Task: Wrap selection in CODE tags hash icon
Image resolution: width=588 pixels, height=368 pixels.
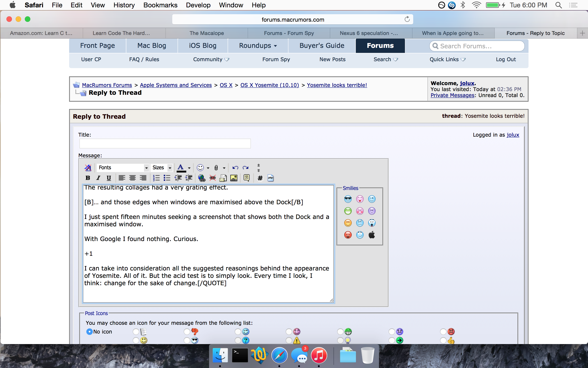Action: tap(260, 178)
